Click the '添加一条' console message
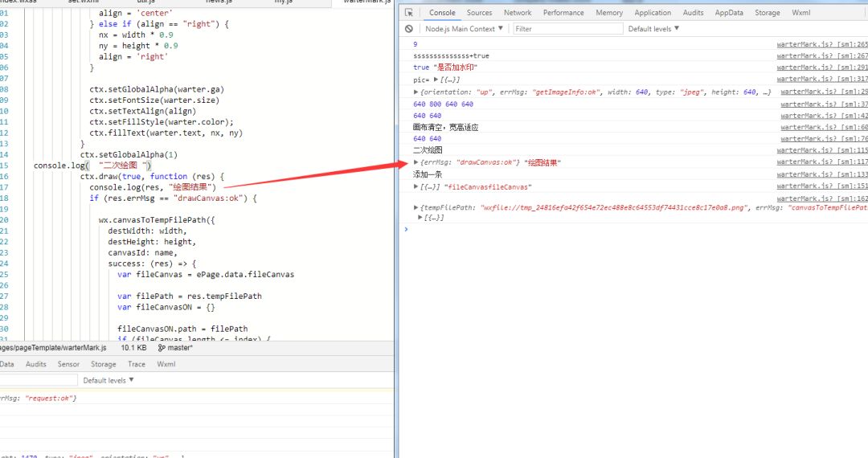Image resolution: width=868 pixels, height=458 pixels. [428, 175]
